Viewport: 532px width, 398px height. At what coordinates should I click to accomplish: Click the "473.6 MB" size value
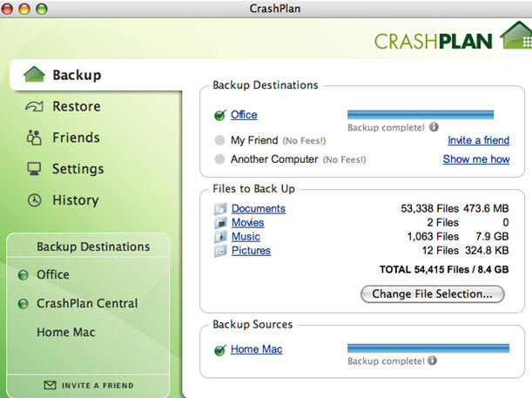point(486,208)
